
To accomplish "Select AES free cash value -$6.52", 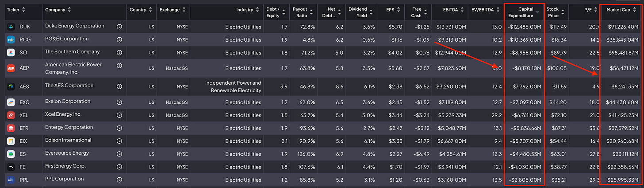I will coord(422,87).
